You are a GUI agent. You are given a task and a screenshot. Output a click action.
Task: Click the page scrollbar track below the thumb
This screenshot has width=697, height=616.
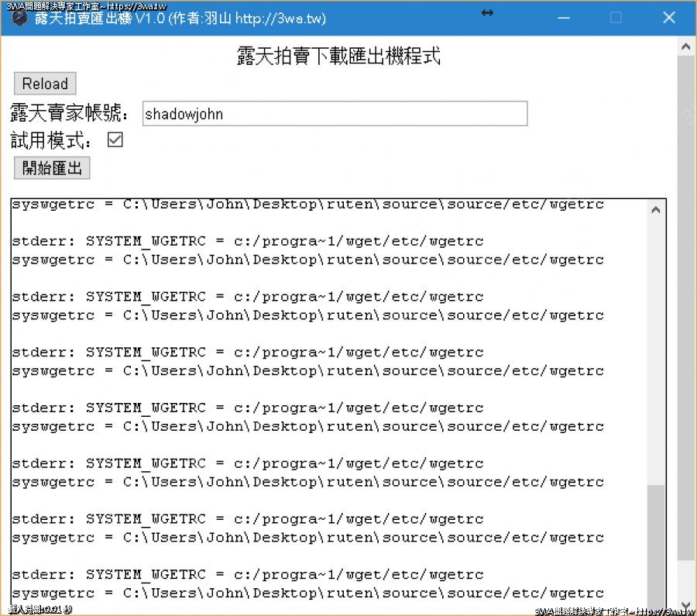(x=685, y=581)
